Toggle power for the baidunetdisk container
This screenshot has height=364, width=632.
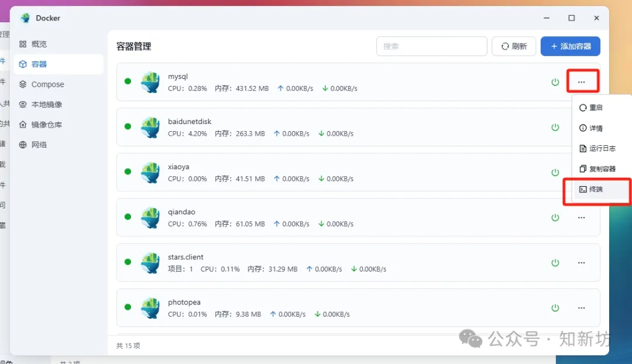click(555, 127)
